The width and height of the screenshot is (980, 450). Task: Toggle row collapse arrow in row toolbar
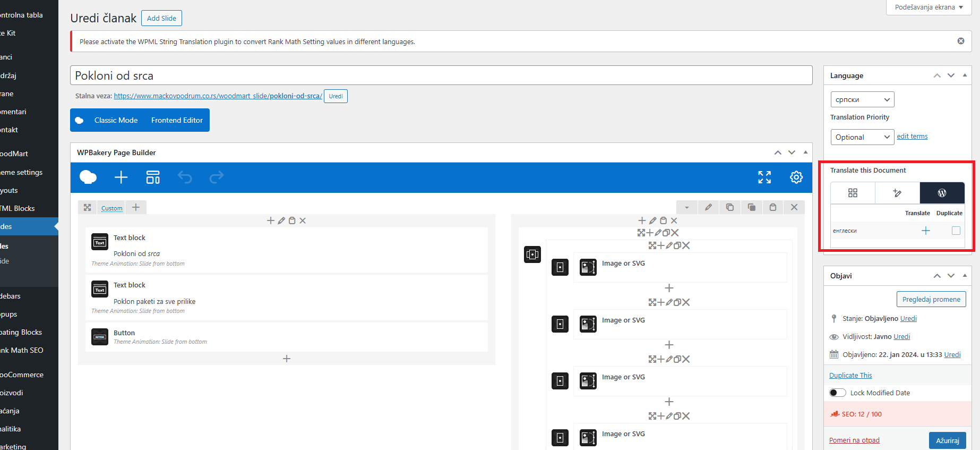tap(687, 207)
